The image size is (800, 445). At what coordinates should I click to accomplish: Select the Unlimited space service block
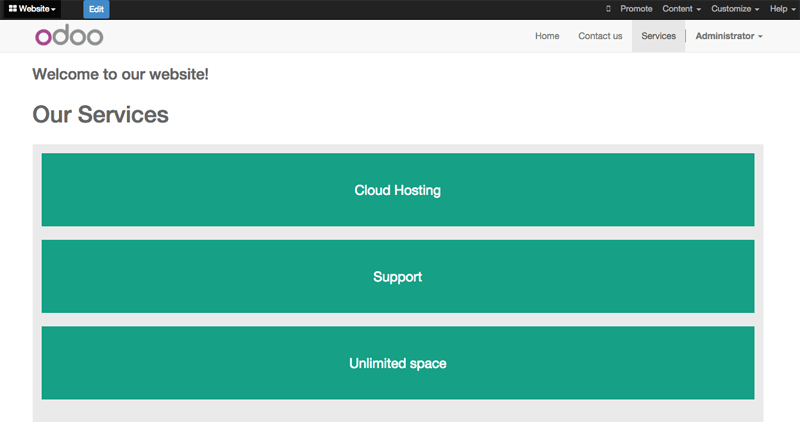click(x=398, y=363)
